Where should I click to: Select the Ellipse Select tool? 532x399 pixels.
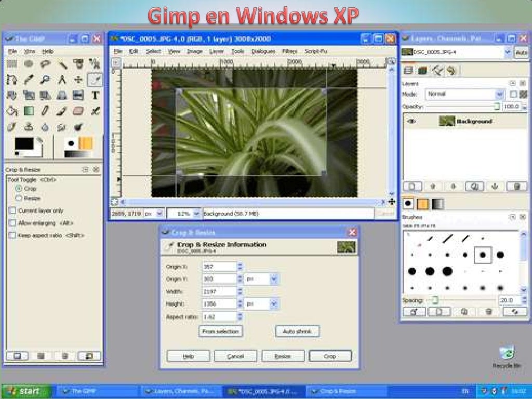[x=29, y=64]
